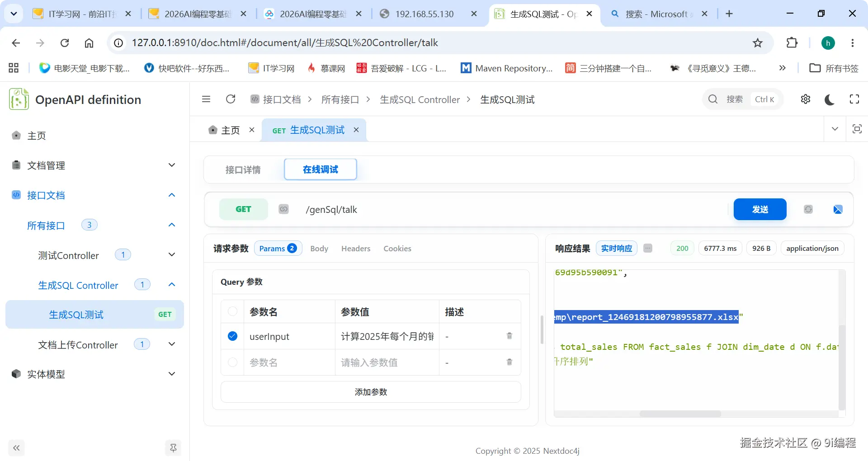Click the blue icon right of reset
Image resolution: width=868 pixels, height=461 pixels.
838,209
